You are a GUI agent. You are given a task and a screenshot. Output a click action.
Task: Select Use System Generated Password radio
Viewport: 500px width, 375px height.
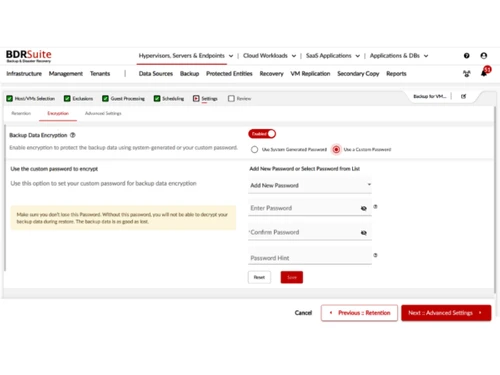pyautogui.click(x=254, y=149)
